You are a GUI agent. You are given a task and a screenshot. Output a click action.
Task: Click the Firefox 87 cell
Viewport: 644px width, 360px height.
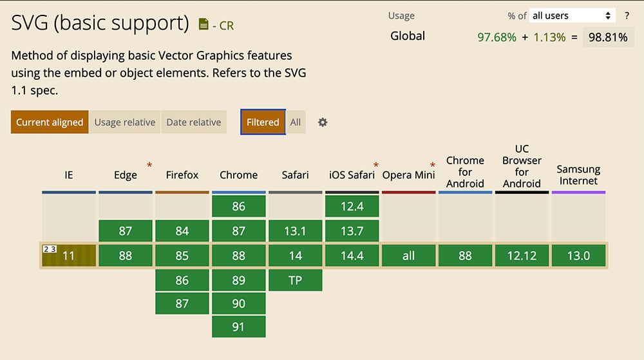pyautogui.click(x=182, y=303)
